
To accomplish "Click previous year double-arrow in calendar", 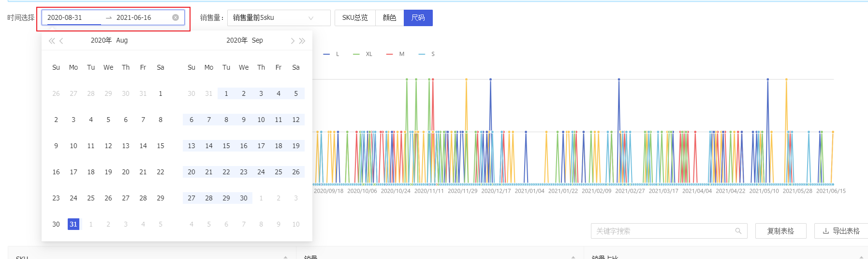I will (x=51, y=41).
